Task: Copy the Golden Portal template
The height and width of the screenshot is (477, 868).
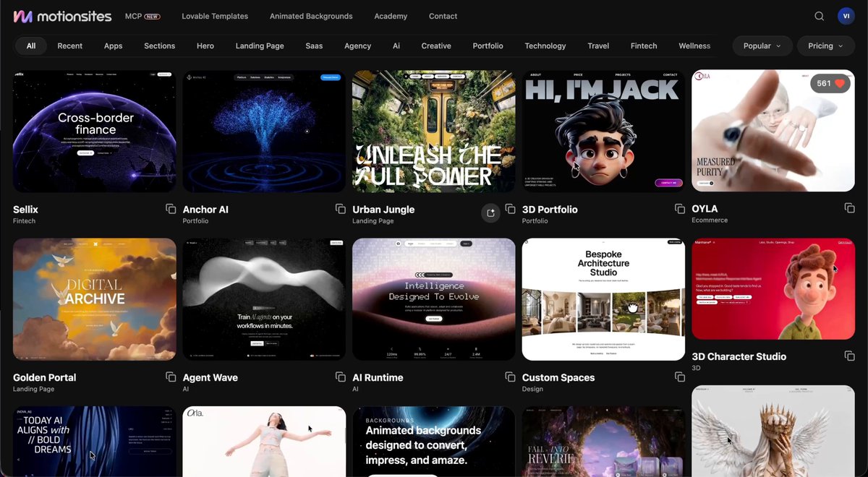Action: [x=171, y=377]
